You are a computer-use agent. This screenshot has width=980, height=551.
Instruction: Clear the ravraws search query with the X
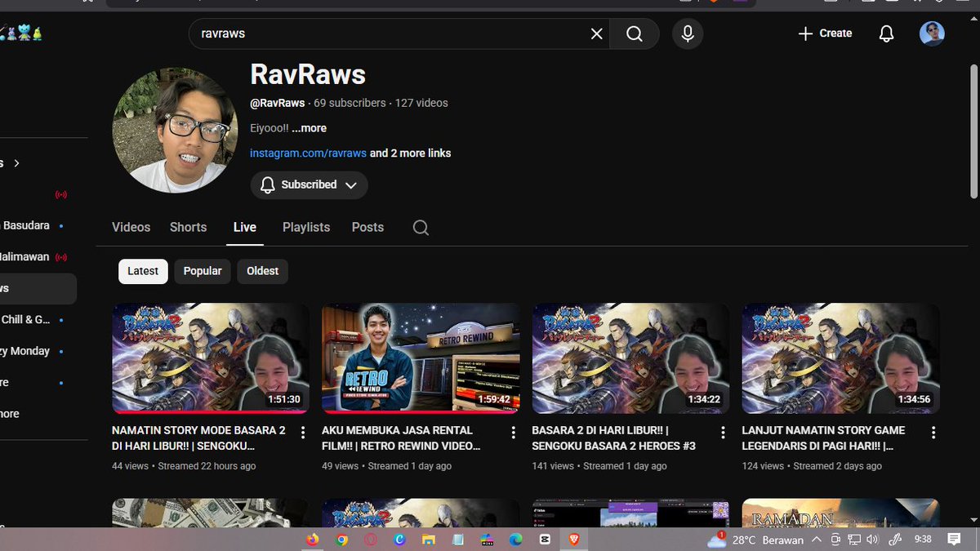point(595,33)
